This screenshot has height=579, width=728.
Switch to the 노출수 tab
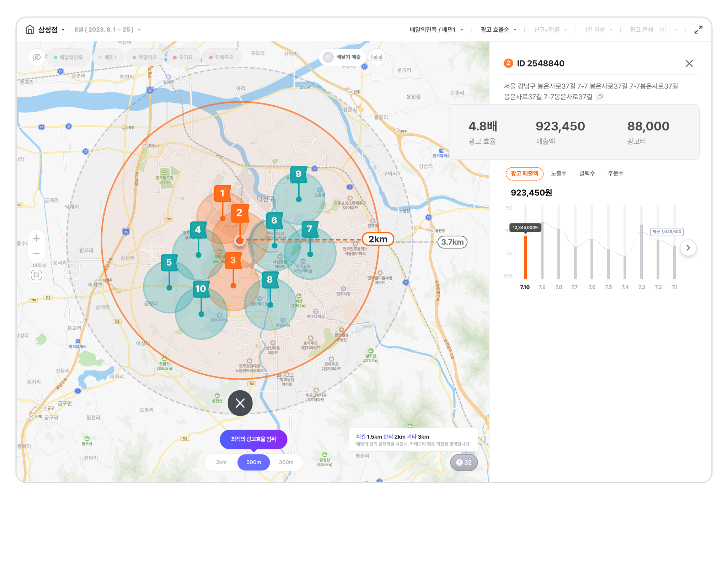(x=558, y=173)
